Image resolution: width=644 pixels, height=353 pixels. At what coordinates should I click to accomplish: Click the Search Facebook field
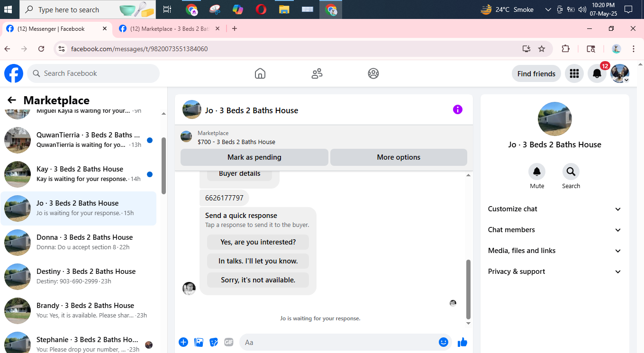pos(93,73)
